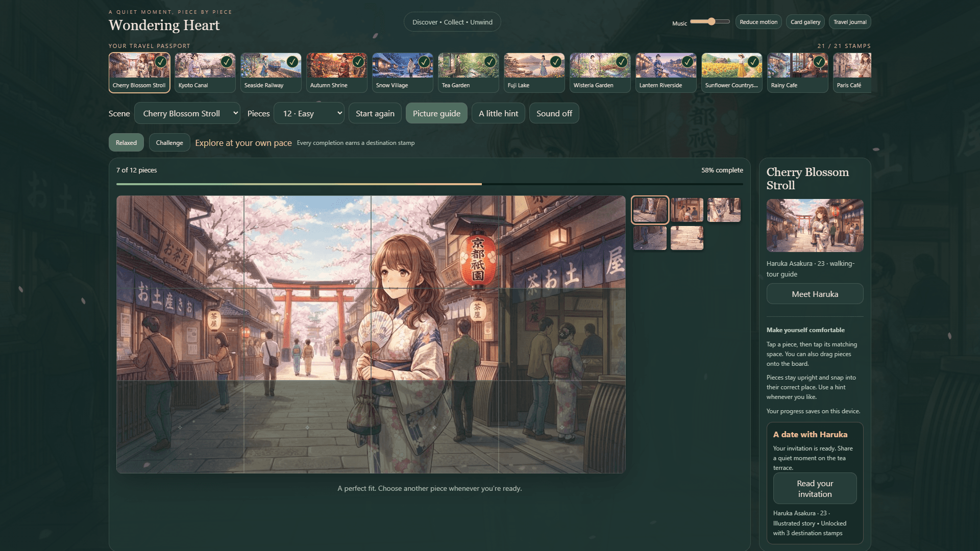Open the Kyoto Canal stamp card

205,72
